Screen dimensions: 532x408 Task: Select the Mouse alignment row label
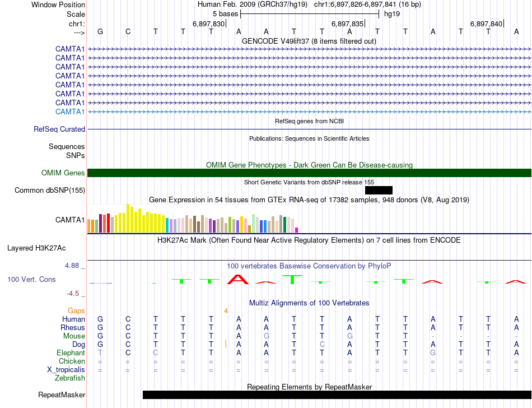tap(74, 336)
